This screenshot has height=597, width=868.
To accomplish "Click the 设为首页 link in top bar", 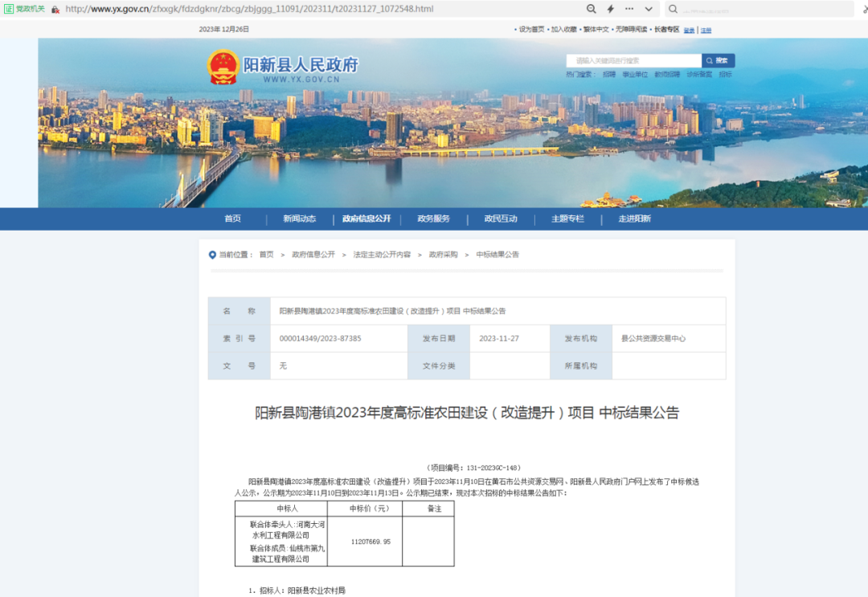I will pyautogui.click(x=531, y=30).
